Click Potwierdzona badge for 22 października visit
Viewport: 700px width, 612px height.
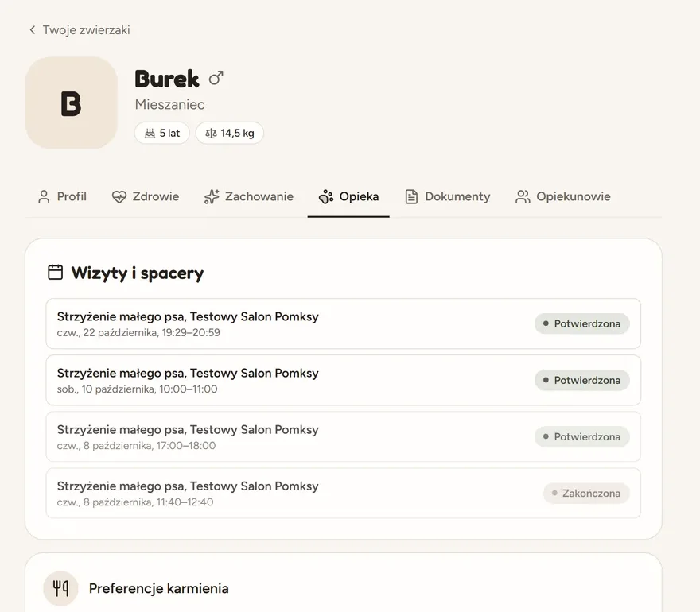[582, 323]
